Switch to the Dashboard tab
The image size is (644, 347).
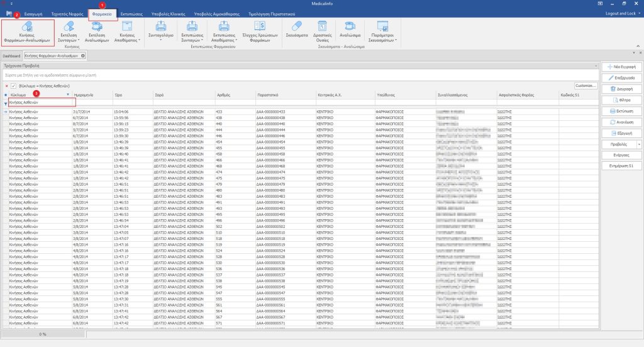tap(11, 56)
